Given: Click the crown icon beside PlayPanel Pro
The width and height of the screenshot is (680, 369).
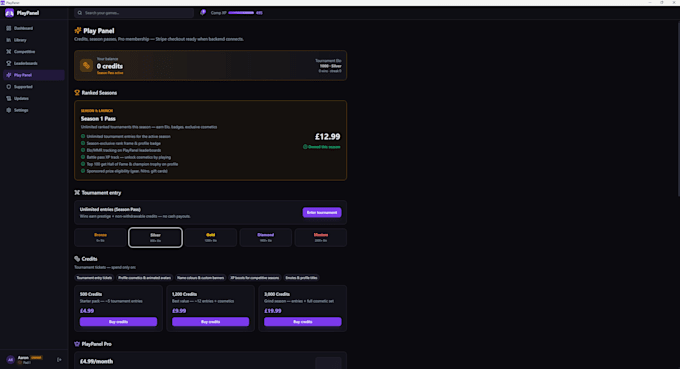Looking at the screenshot, I should coord(77,344).
